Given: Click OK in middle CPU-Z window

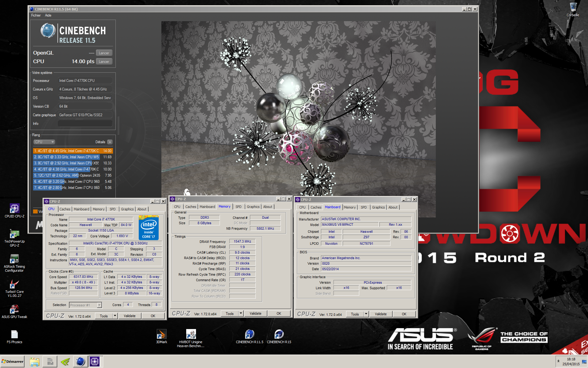Looking at the screenshot, I should coord(279,313).
